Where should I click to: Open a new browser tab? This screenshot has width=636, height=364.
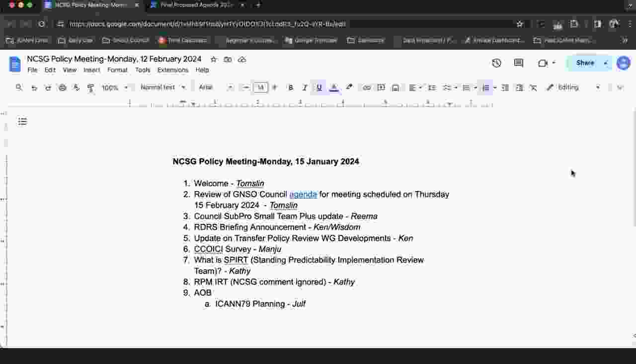[x=258, y=5]
